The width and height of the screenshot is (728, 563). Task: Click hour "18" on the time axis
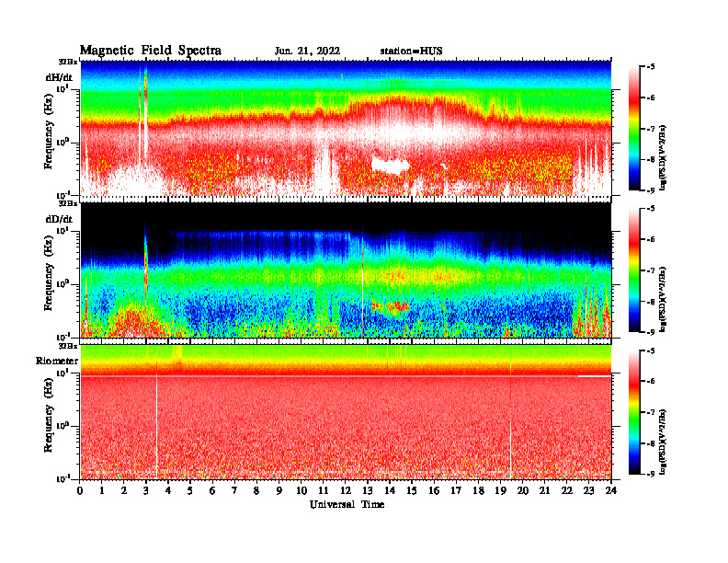(x=478, y=490)
